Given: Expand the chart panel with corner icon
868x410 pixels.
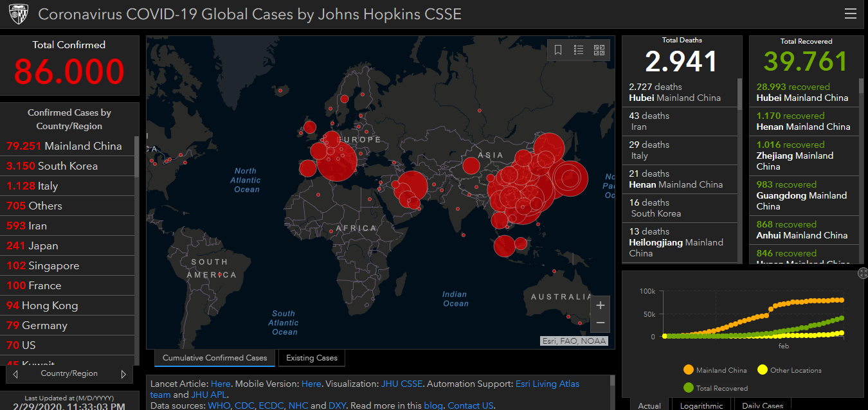Looking at the screenshot, I should (x=863, y=273).
